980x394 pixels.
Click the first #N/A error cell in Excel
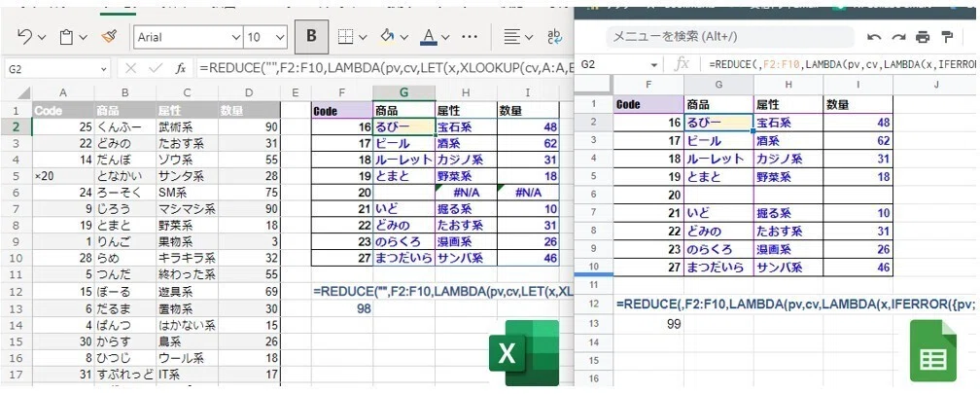(x=466, y=193)
